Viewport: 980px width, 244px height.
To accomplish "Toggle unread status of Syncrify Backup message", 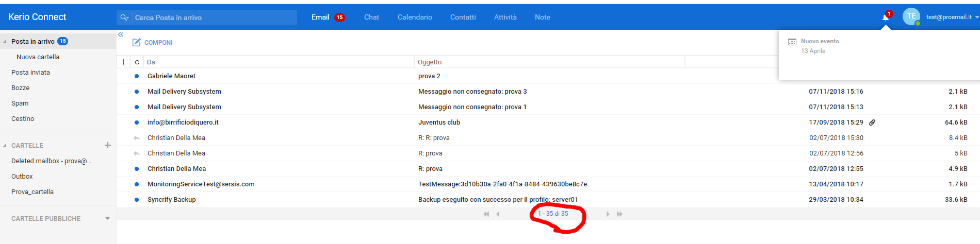I will (137, 200).
